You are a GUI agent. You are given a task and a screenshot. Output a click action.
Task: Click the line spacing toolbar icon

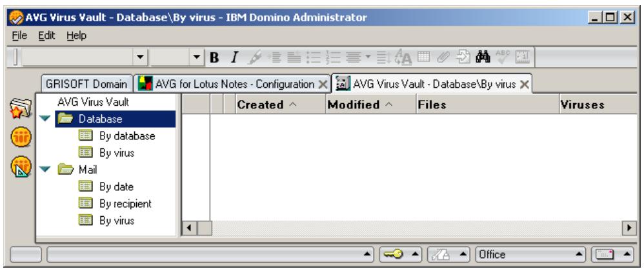point(383,58)
